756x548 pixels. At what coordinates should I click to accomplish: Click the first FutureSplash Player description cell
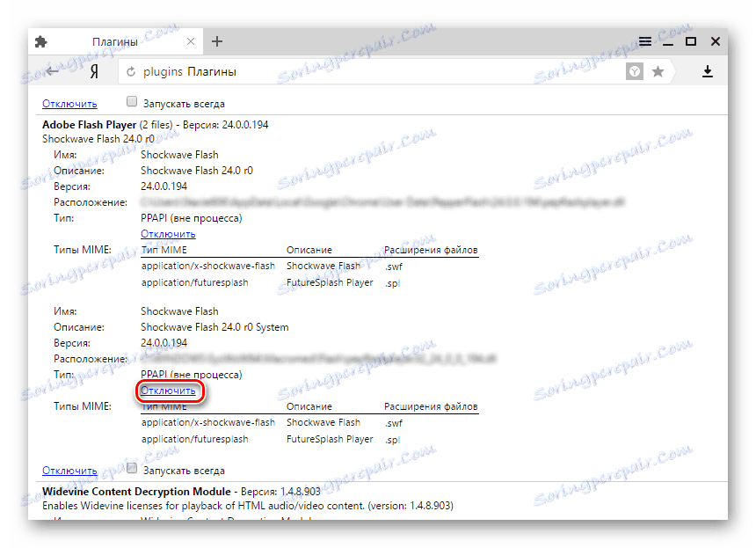pyautogui.click(x=330, y=282)
